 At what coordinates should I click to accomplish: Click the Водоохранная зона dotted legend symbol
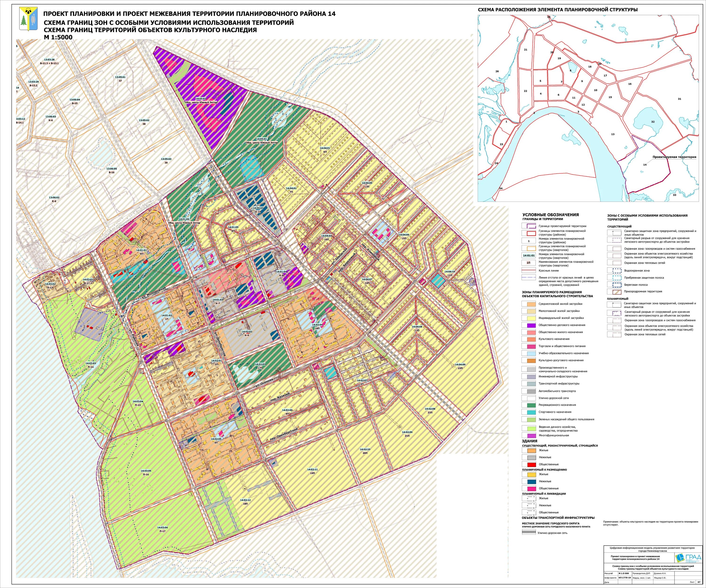pos(614,270)
